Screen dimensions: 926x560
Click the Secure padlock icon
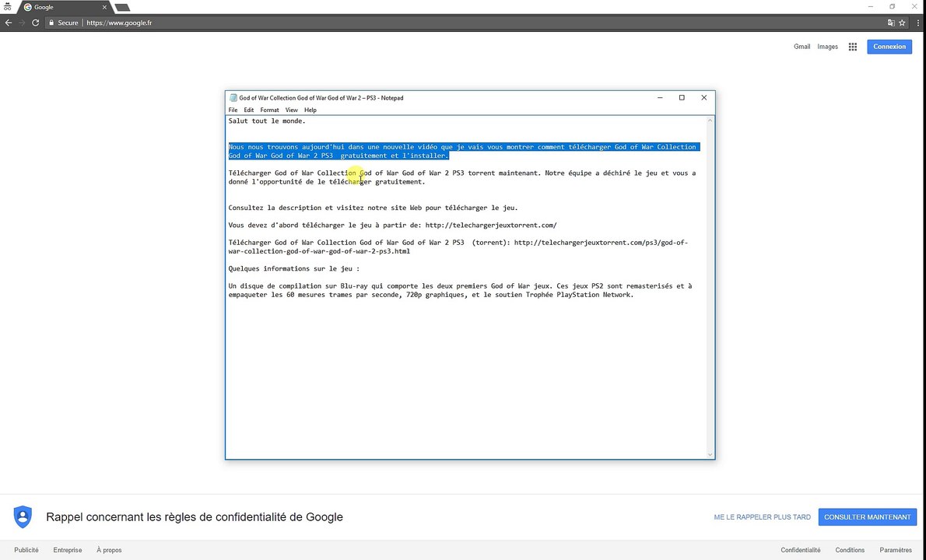[x=51, y=23]
